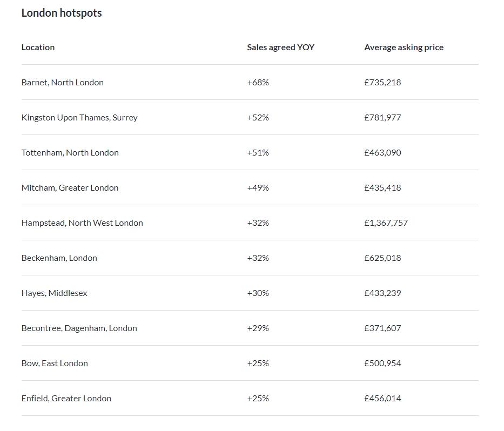Select Hampstead, North West London entry
504x431 pixels.
[82, 223]
